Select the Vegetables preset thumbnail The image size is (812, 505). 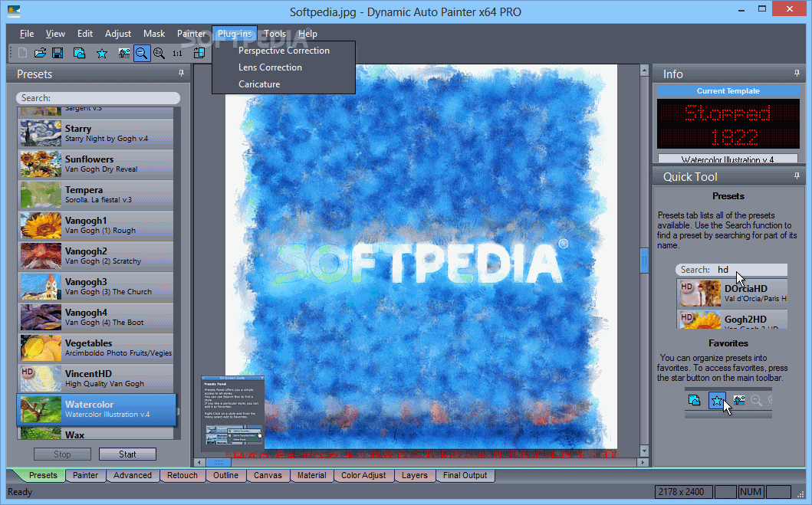coord(41,347)
